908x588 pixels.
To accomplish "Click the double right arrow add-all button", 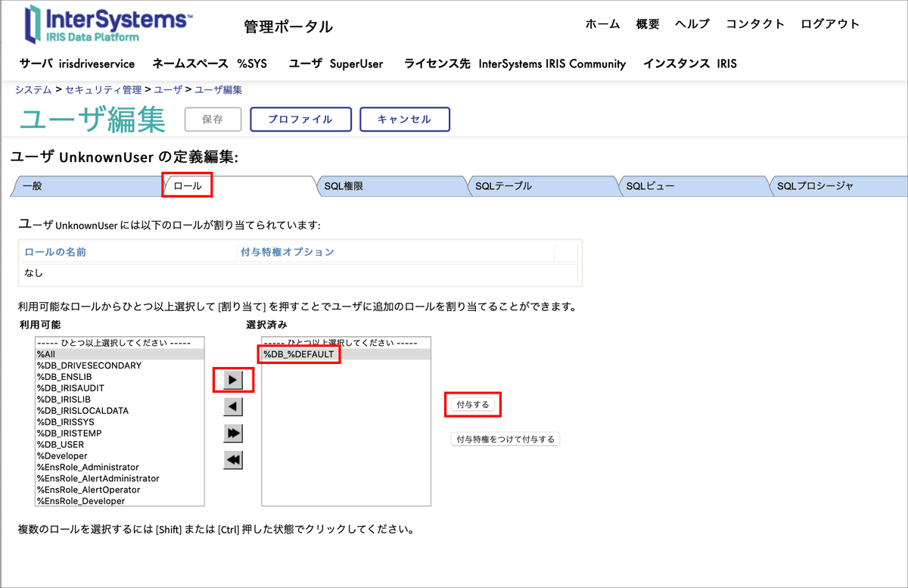I will [233, 433].
